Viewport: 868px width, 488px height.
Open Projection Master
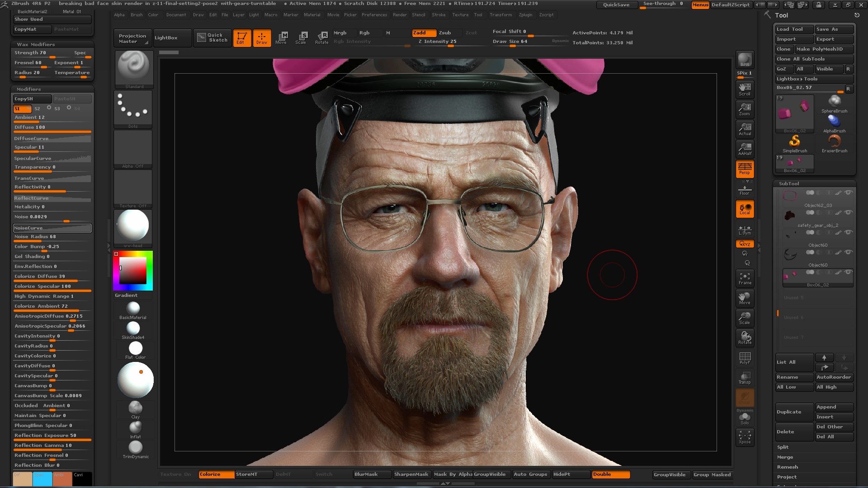point(132,38)
